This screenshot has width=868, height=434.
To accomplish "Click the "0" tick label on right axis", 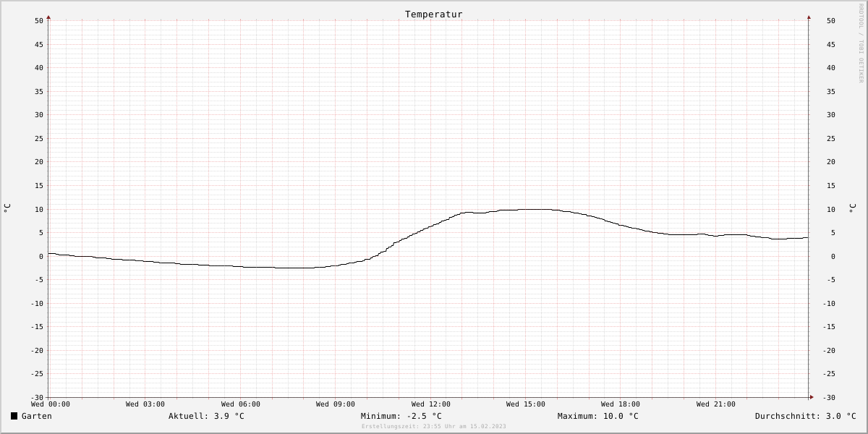I will coord(833,256).
